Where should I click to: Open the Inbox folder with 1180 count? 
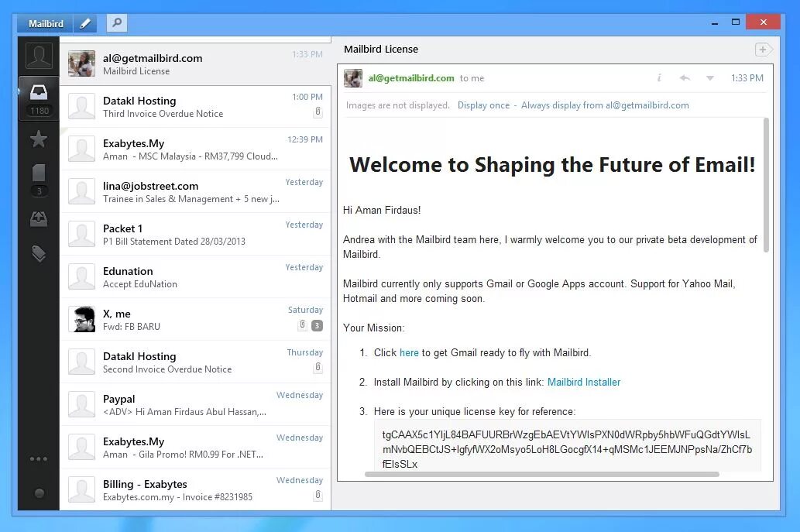coord(39,98)
